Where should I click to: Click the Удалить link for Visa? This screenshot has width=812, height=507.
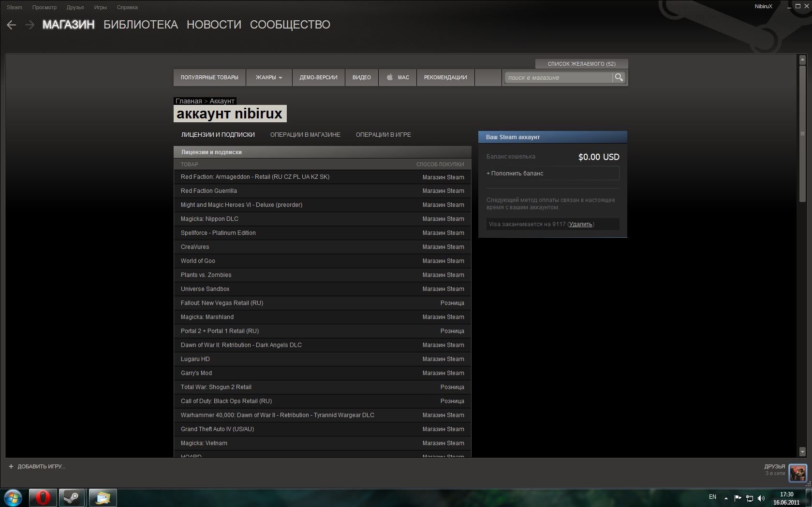tap(581, 224)
